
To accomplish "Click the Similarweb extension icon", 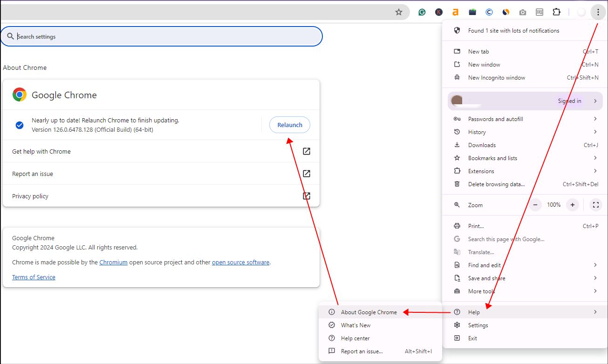I will click(x=506, y=13).
